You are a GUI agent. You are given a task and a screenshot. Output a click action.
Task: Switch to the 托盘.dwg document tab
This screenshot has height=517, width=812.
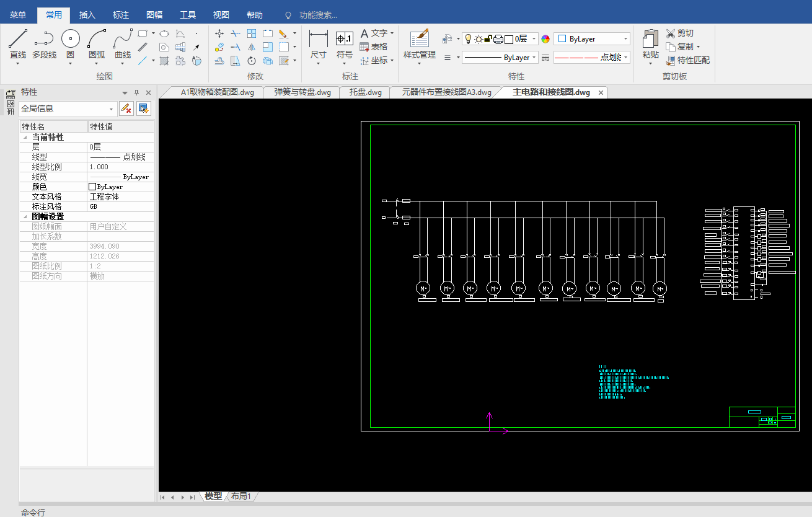click(365, 92)
